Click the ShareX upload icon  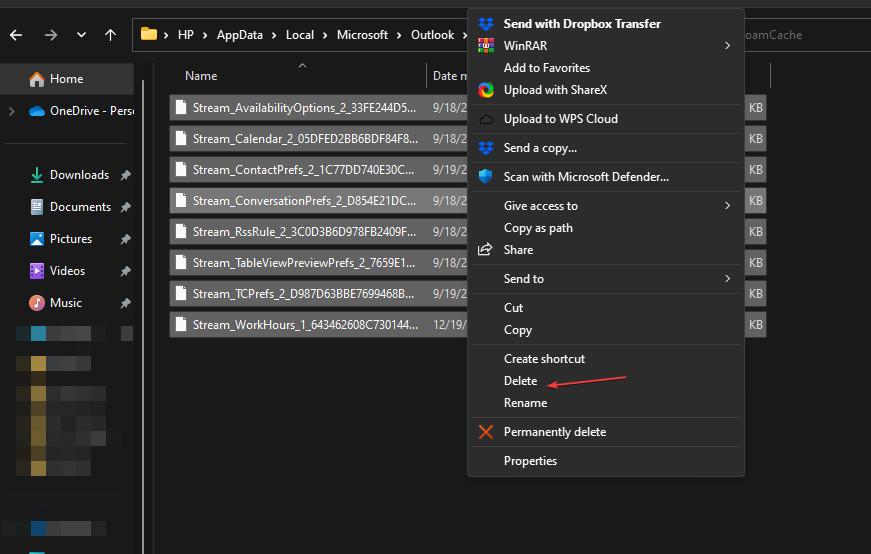pos(486,90)
